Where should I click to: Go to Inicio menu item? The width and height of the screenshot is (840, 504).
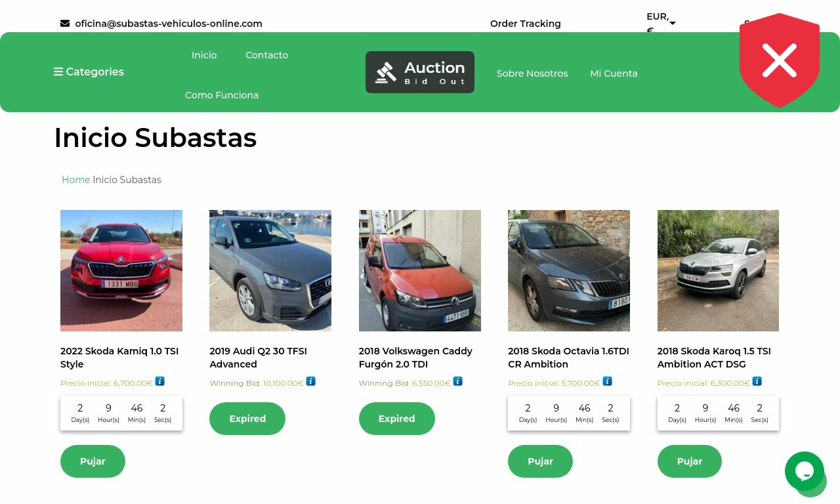(x=204, y=55)
